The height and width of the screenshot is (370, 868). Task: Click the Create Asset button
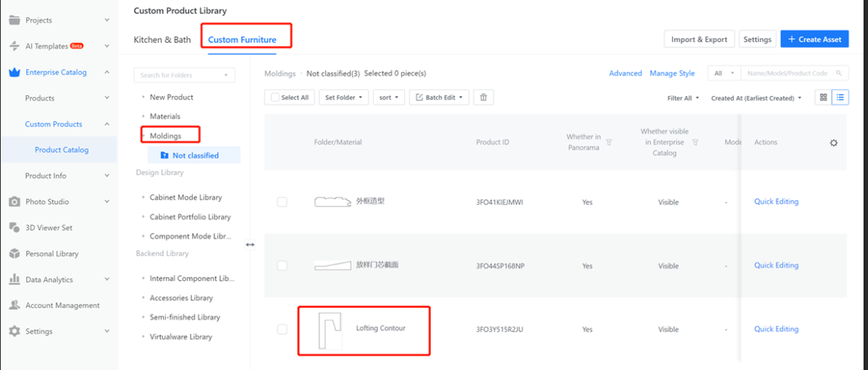tap(814, 39)
